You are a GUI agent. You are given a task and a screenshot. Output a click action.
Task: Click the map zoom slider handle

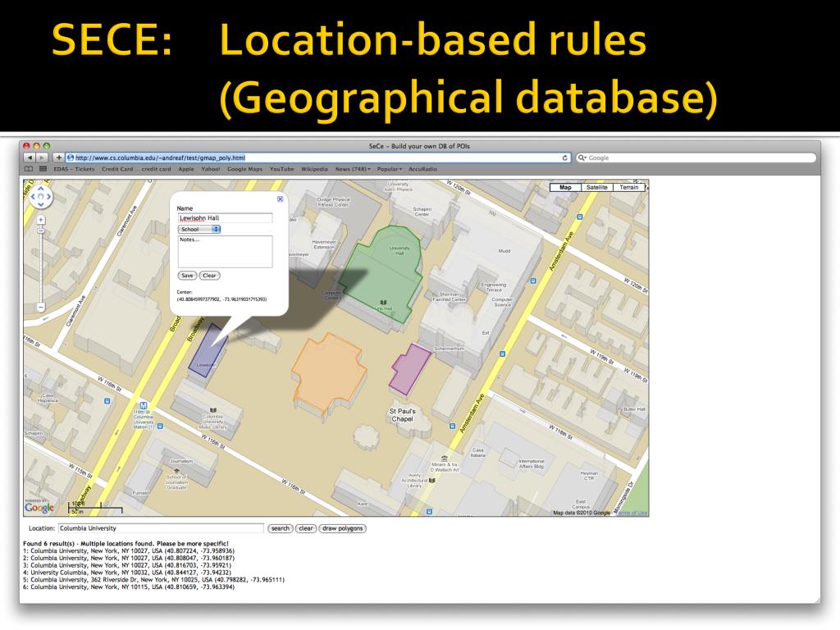tap(41, 231)
